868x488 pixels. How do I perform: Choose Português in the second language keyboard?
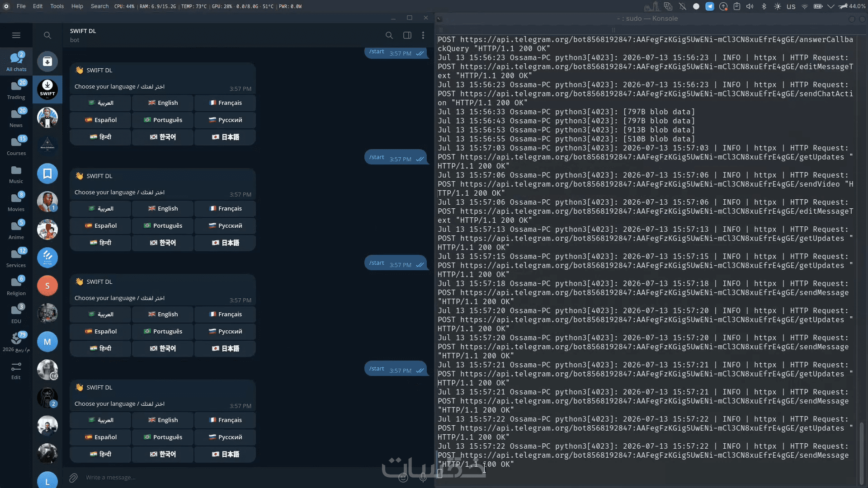[163, 226]
